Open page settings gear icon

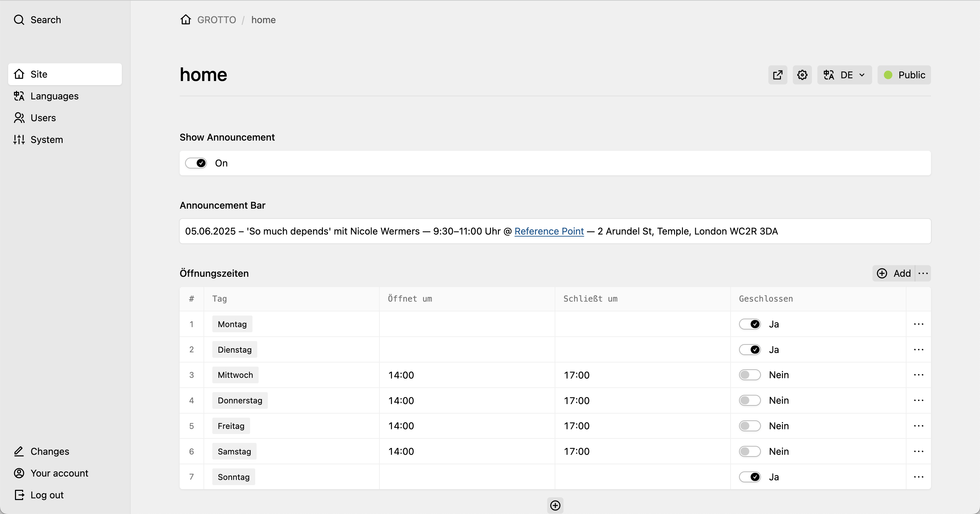pos(802,75)
